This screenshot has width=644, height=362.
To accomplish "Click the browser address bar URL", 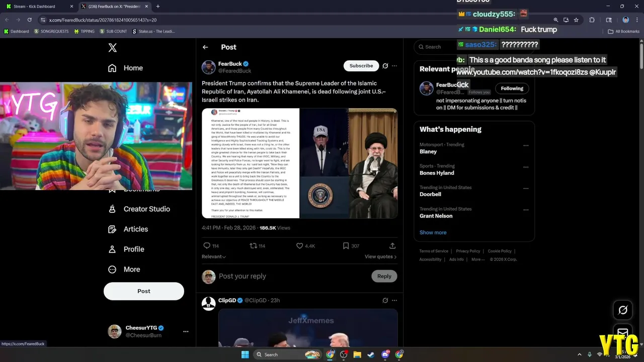I will click(x=103, y=20).
